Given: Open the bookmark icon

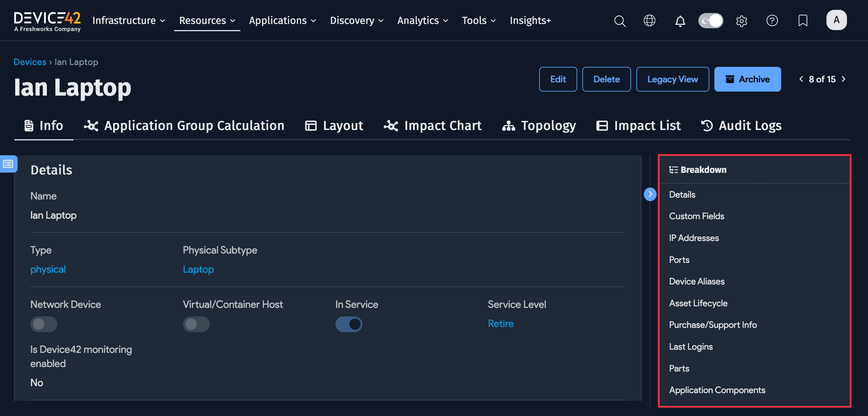Looking at the screenshot, I should (x=803, y=21).
